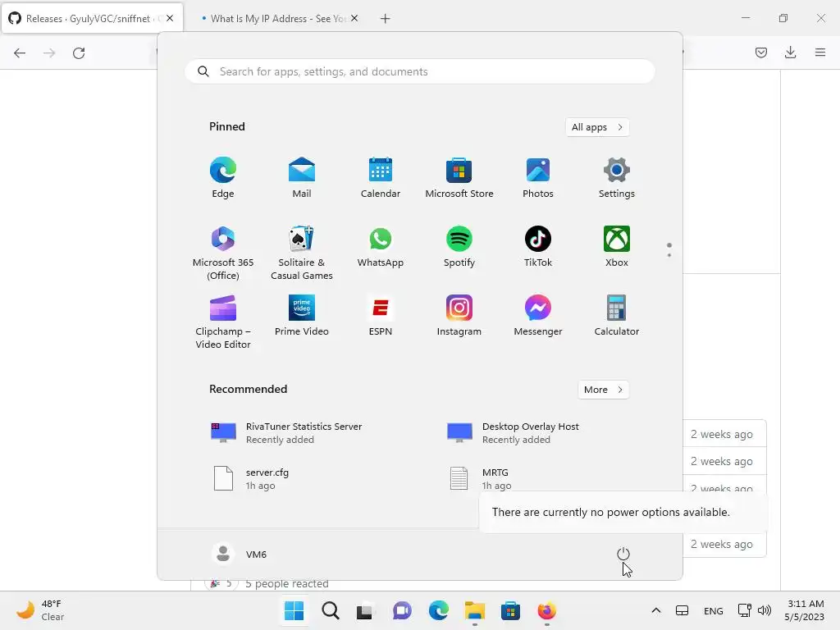Show All apps list
The image size is (840, 630).
click(597, 127)
